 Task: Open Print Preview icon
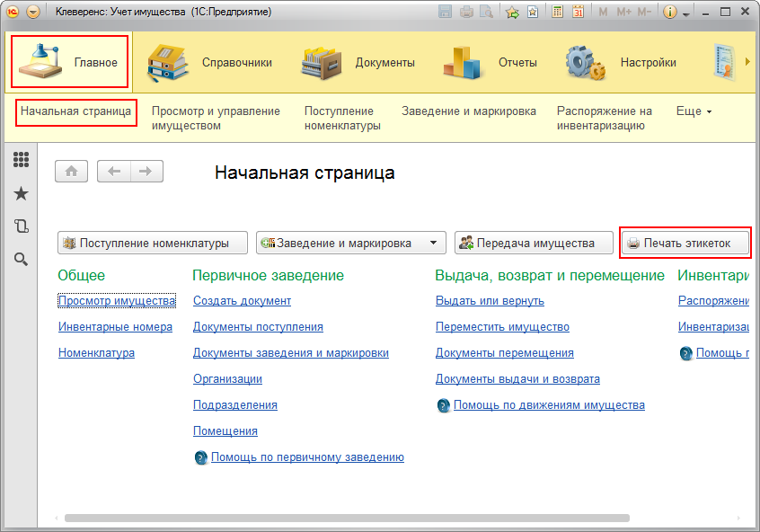coord(486,12)
